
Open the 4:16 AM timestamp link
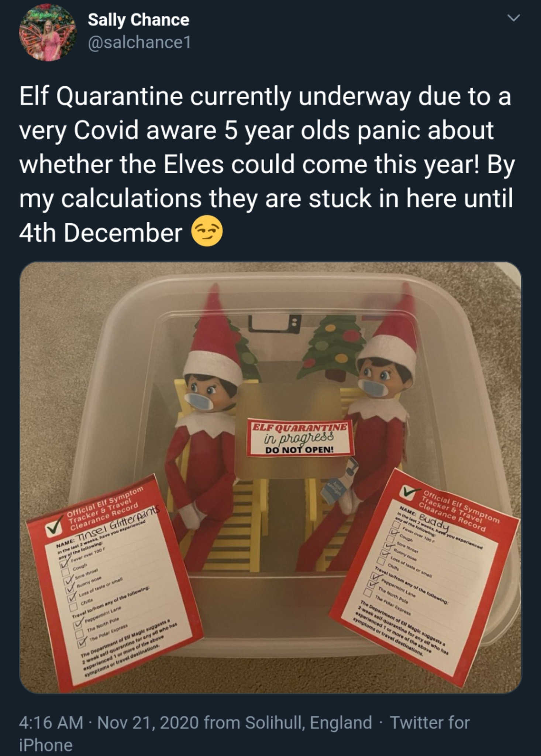pos(51,722)
